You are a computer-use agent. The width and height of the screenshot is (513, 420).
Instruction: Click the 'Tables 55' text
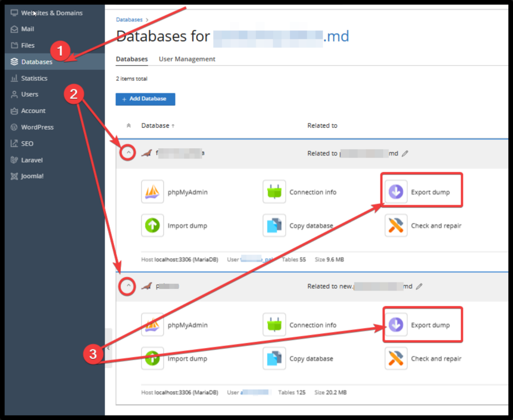point(294,259)
